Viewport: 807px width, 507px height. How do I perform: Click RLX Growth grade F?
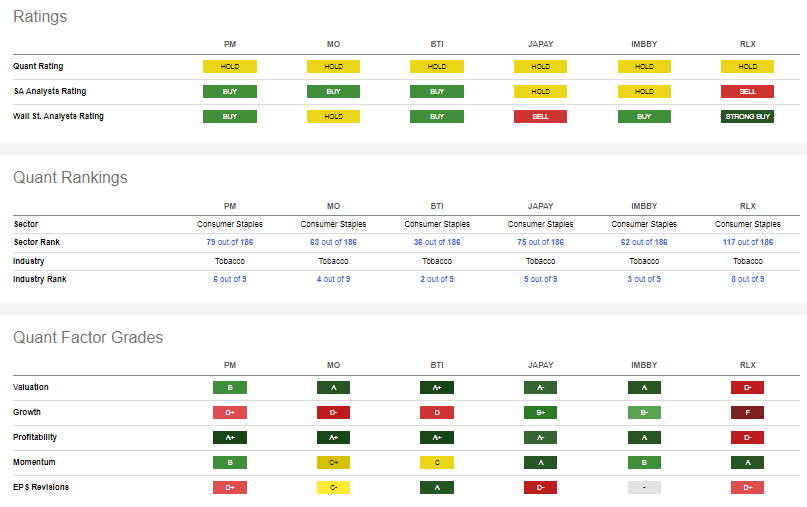[x=747, y=412]
